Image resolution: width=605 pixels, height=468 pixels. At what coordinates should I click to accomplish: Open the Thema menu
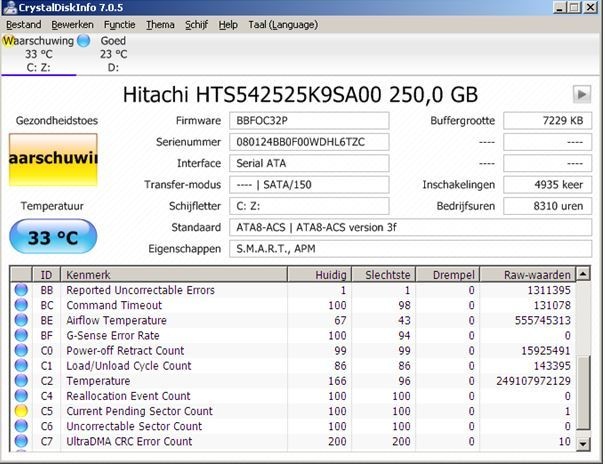(x=160, y=25)
